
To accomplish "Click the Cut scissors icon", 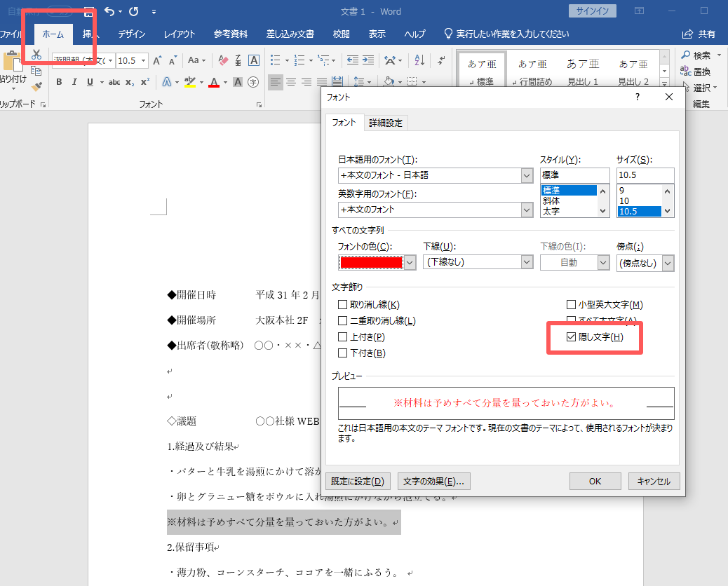I will [x=36, y=55].
